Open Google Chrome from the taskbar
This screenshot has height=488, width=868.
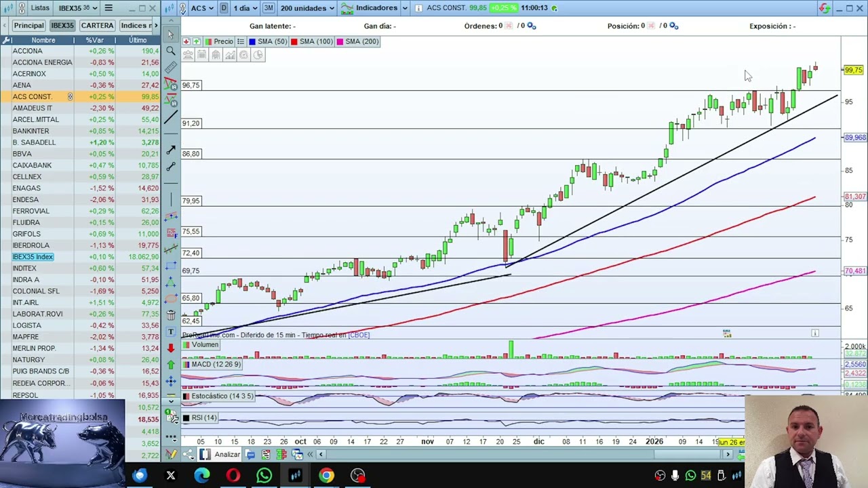326,476
